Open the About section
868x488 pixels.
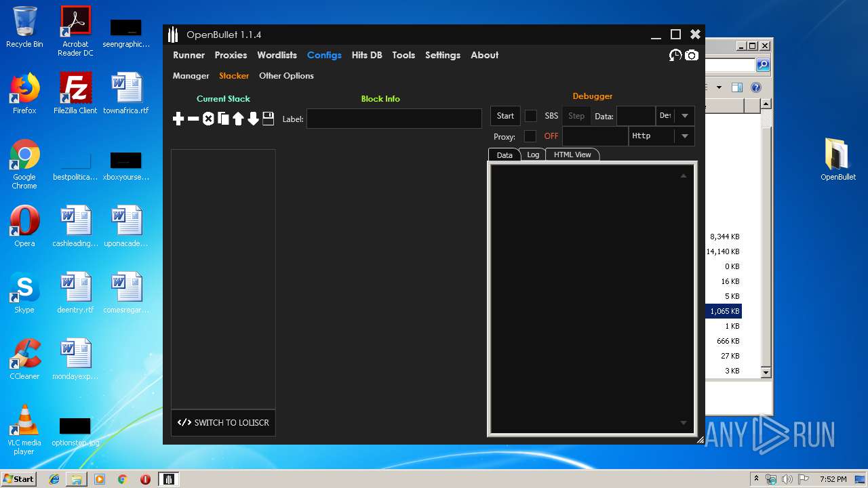[484, 55]
